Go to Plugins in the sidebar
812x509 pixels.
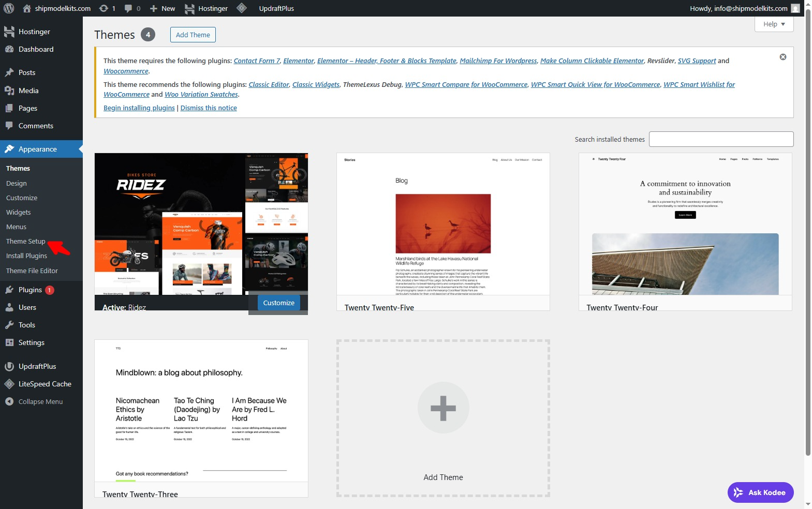(30, 290)
